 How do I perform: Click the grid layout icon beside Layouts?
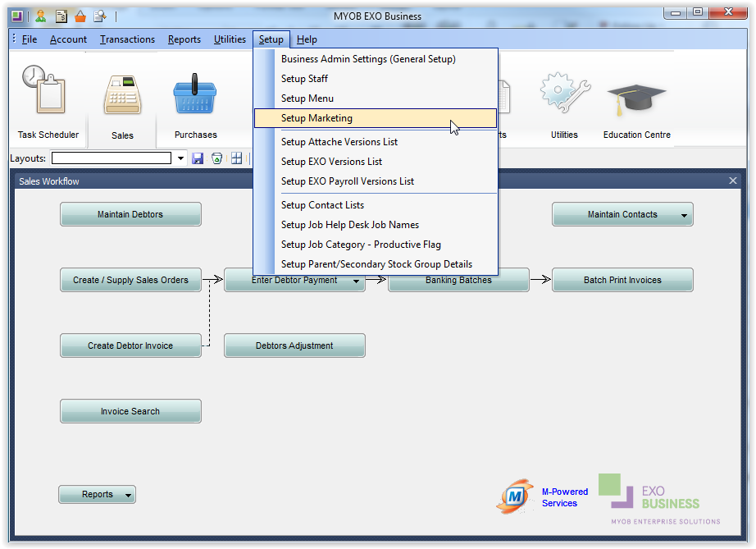pos(237,158)
